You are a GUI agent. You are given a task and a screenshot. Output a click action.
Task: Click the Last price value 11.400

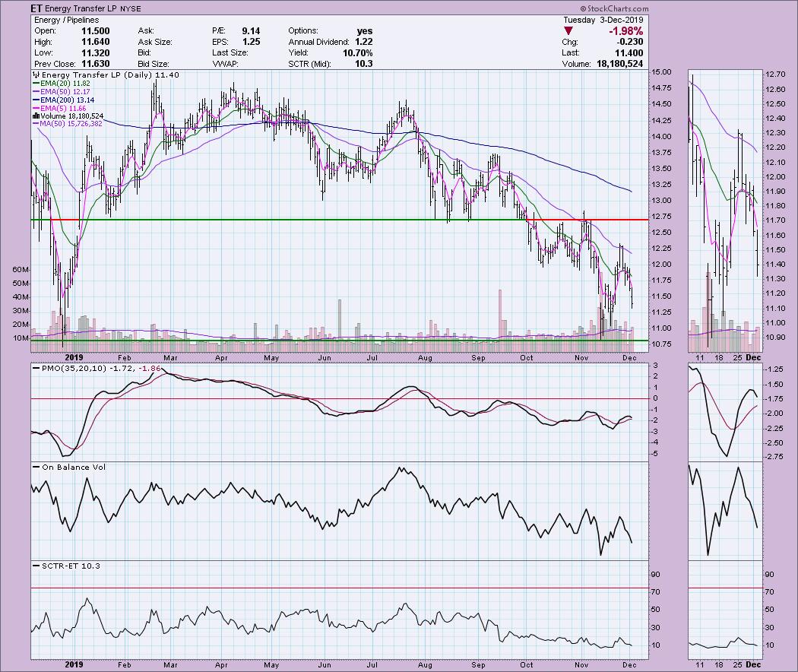(629, 53)
